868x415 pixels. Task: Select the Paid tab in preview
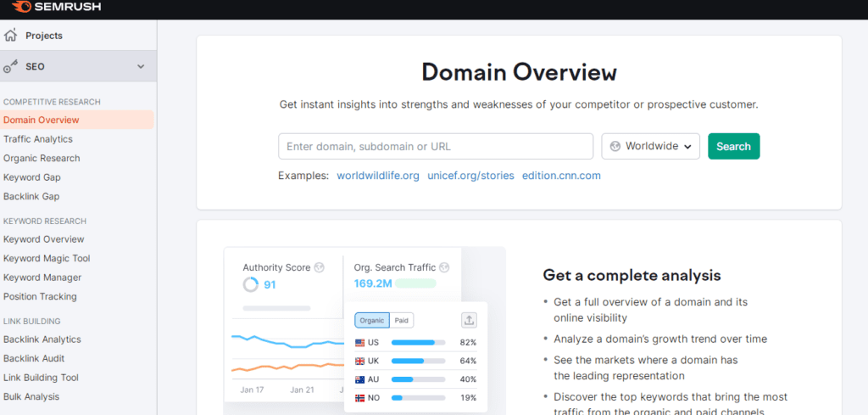click(401, 320)
